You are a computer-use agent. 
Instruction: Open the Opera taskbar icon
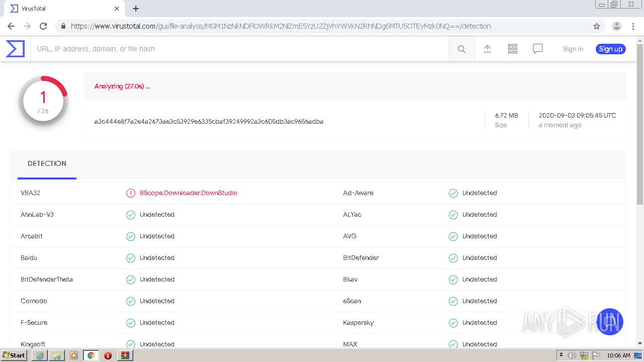108,355
